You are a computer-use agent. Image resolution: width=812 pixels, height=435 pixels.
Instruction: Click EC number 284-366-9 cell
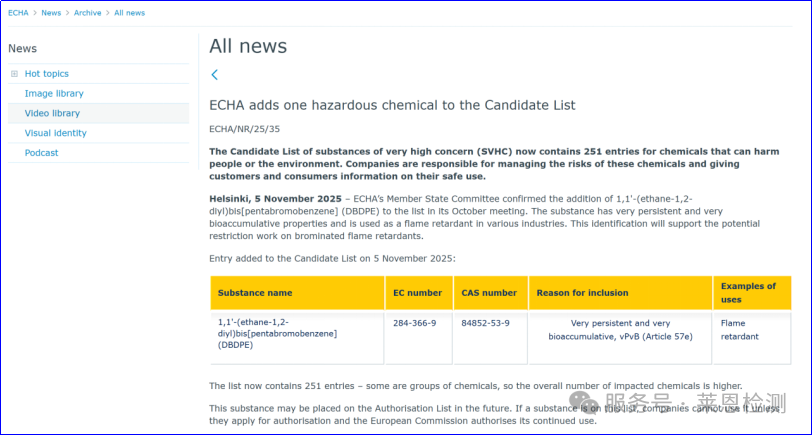tap(414, 323)
